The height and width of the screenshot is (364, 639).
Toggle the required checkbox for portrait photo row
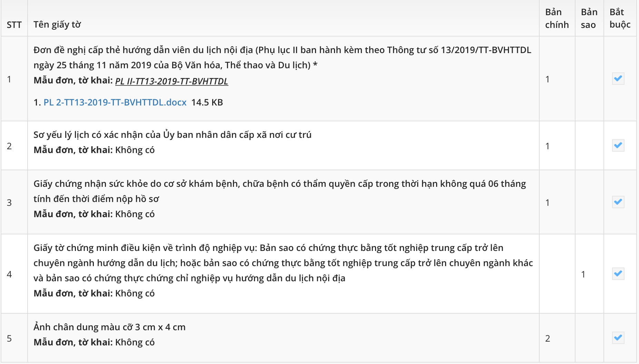click(618, 337)
